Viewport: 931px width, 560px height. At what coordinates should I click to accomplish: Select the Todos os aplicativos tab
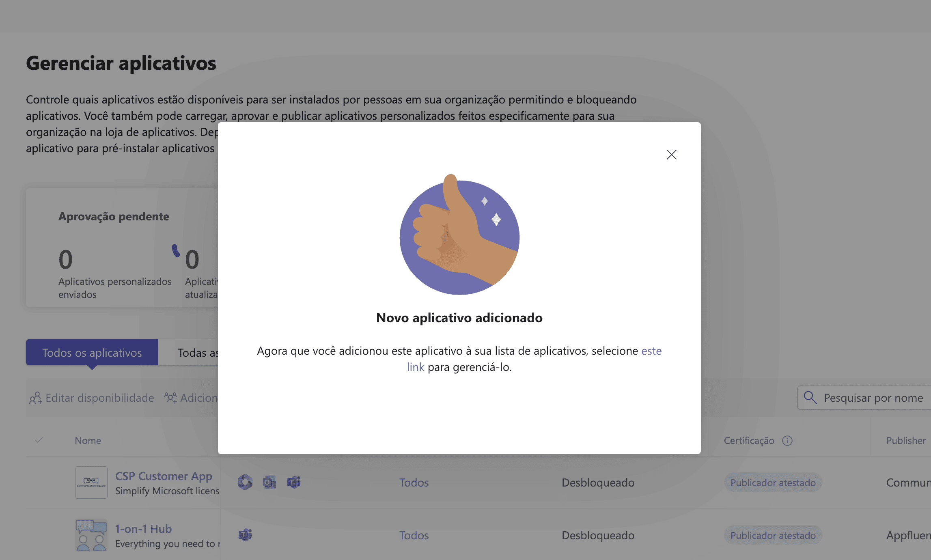(92, 352)
